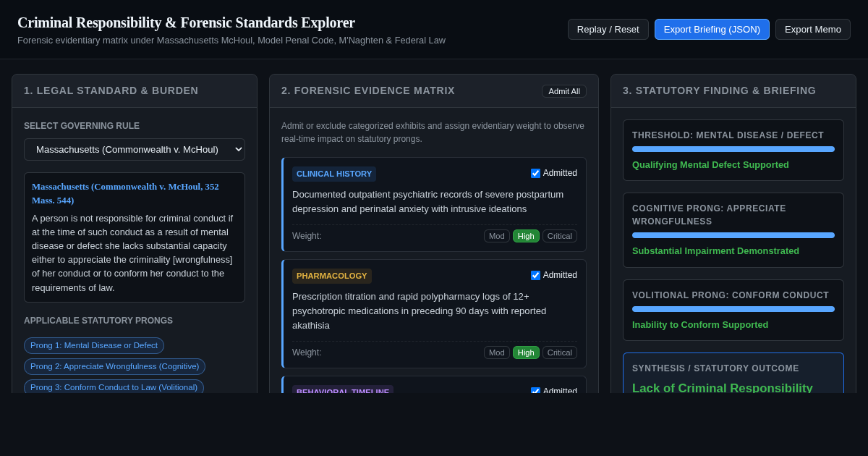Set Clinical History weight to Mod
The height and width of the screenshot is (456, 868).
[x=497, y=236]
